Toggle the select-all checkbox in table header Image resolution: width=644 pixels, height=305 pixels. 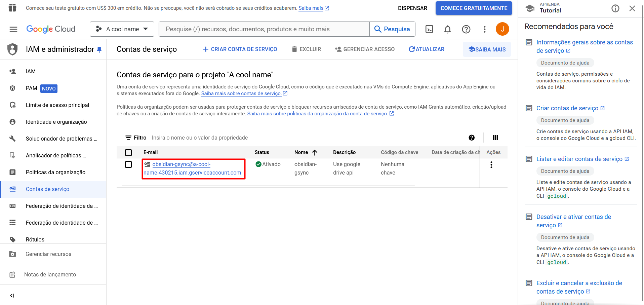pos(128,152)
